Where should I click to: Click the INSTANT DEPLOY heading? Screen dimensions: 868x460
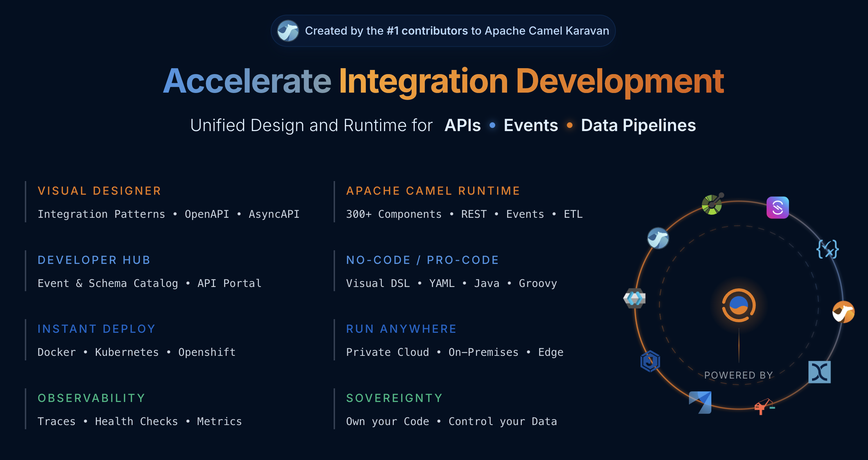click(97, 329)
